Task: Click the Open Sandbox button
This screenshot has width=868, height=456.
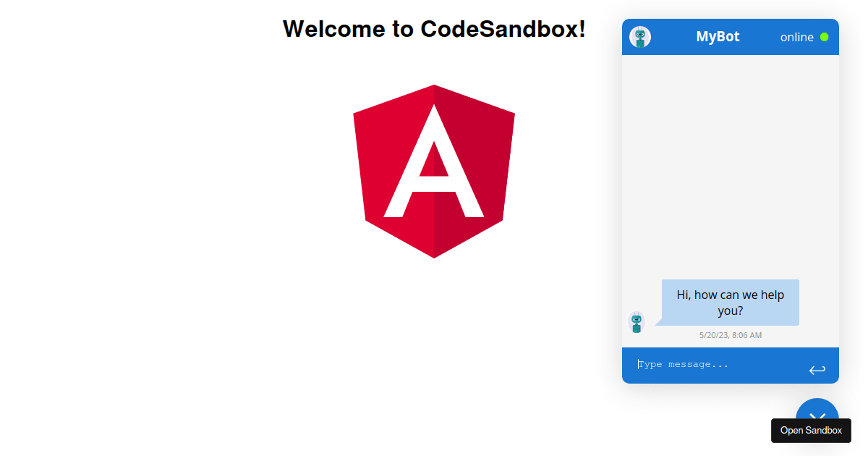Action: [811, 430]
